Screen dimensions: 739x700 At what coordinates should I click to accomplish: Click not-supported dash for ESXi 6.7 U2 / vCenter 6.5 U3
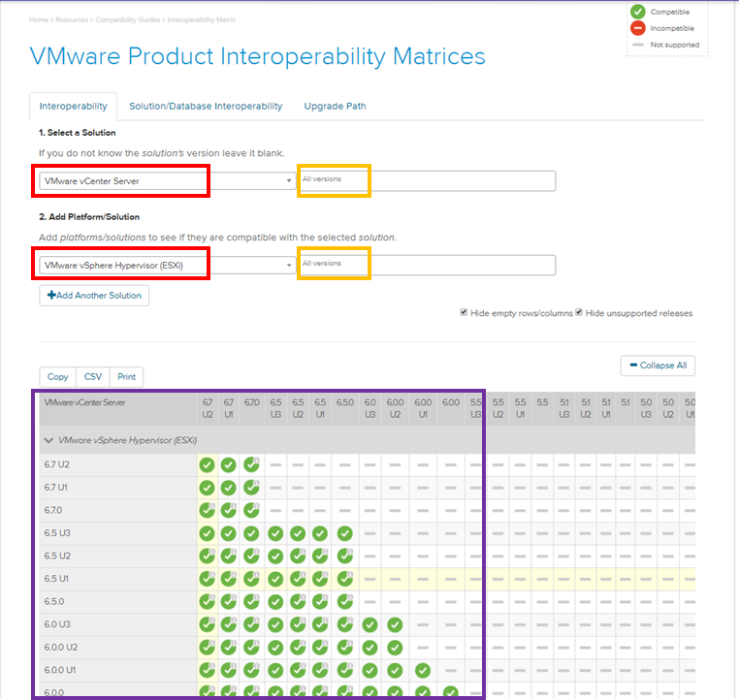[x=275, y=465]
